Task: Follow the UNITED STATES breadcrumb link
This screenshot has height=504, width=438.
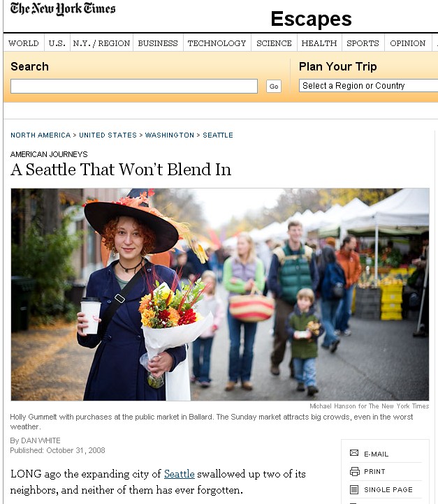Action: [x=108, y=135]
